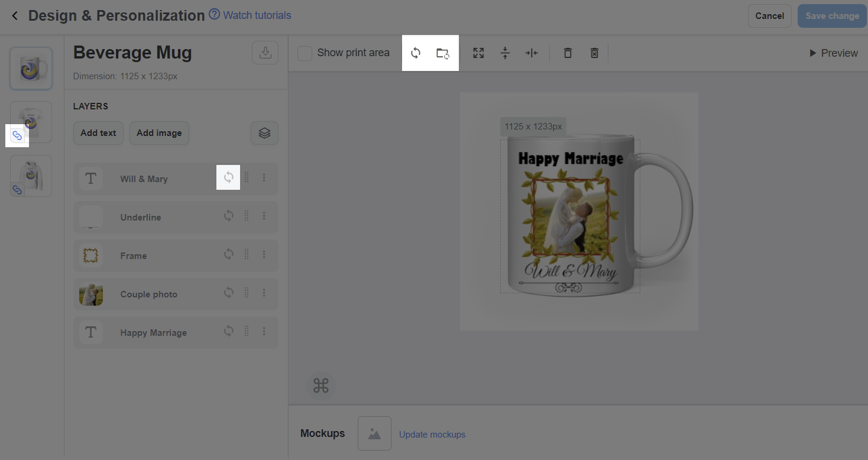Screen dimensions: 868x460
Task: Click the Update mockups link
Action: tap(432, 435)
